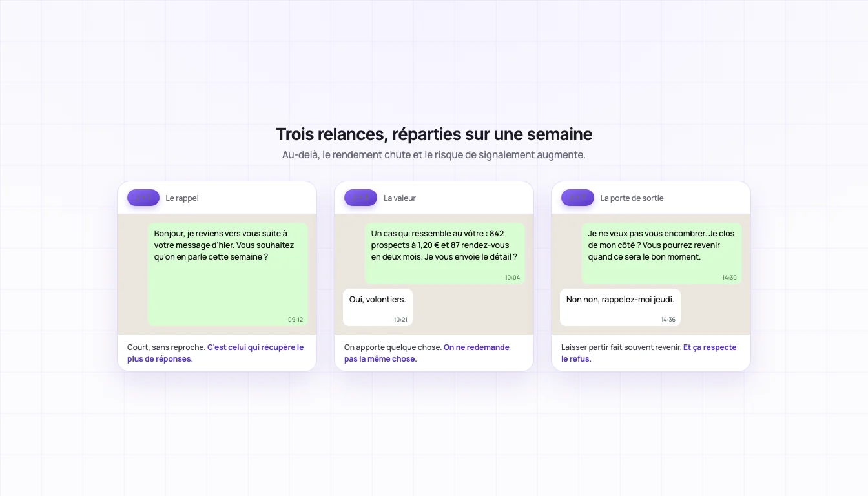Click the "La valeur" card title

coord(400,198)
